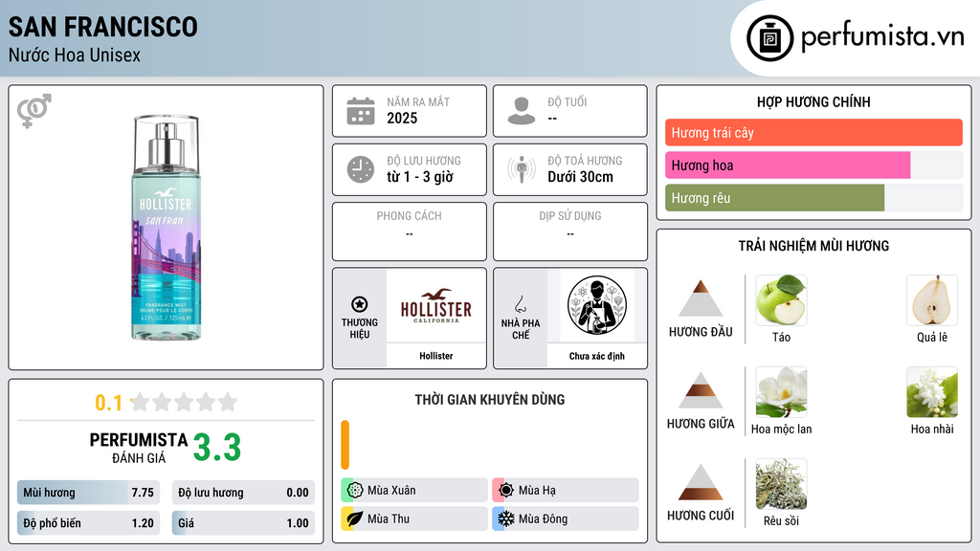Click the sillage icon beside Độ toả hương
The height and width of the screenshot is (551, 980).
522,169
